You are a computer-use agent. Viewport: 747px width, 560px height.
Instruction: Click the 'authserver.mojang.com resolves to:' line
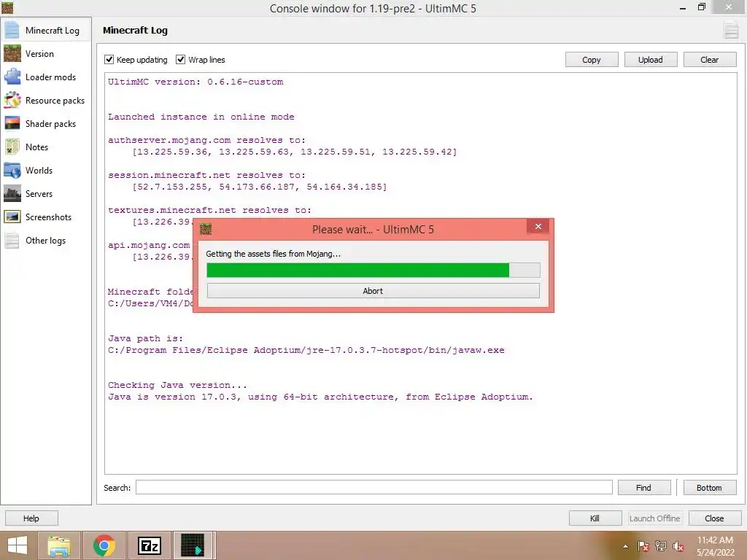(x=206, y=140)
